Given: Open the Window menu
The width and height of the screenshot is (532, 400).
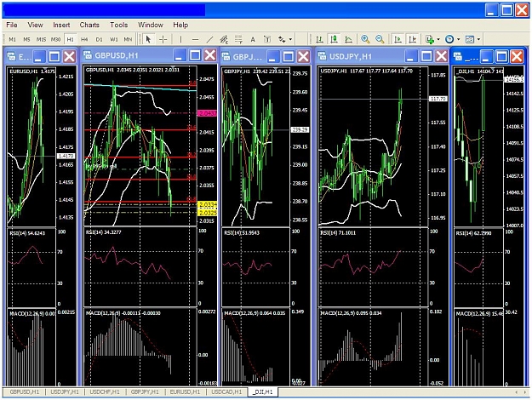Looking at the screenshot, I should pyautogui.click(x=151, y=25).
